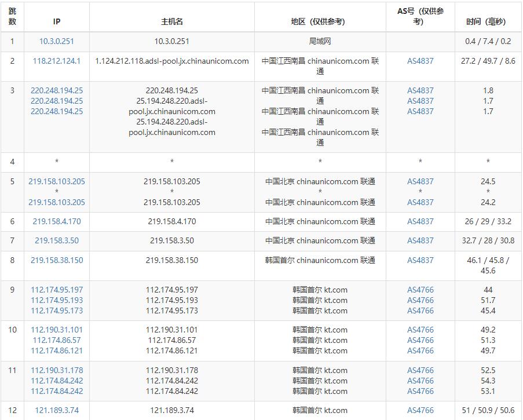Select the time value 46.1 / 45.8 / 45.6
Viewport: 523px width, 420px height.
point(488,265)
